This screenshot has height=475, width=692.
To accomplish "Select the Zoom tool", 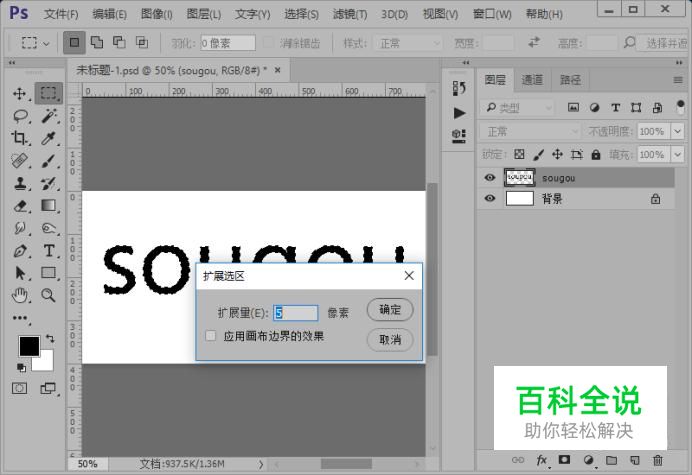I will point(48,295).
